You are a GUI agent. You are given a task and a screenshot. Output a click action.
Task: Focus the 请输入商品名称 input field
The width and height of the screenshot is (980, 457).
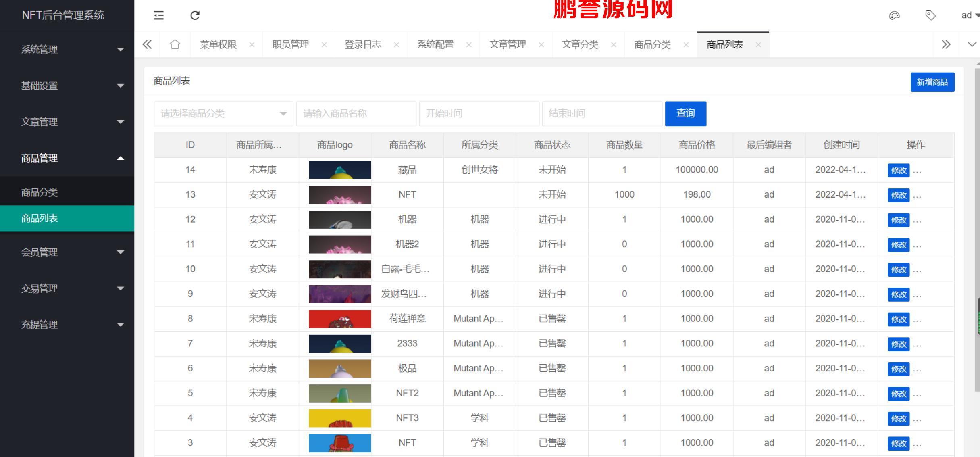coord(356,114)
